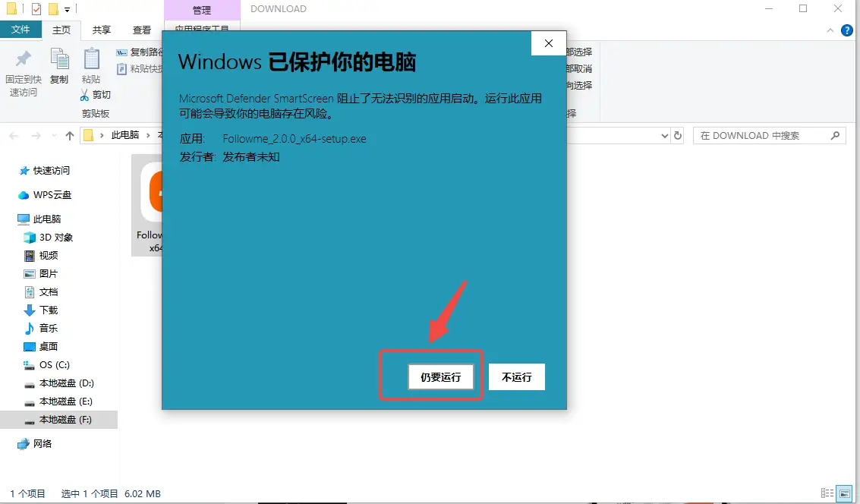860x504 pixels.
Task: Click the 6.02 MB status text
Action: click(x=143, y=493)
